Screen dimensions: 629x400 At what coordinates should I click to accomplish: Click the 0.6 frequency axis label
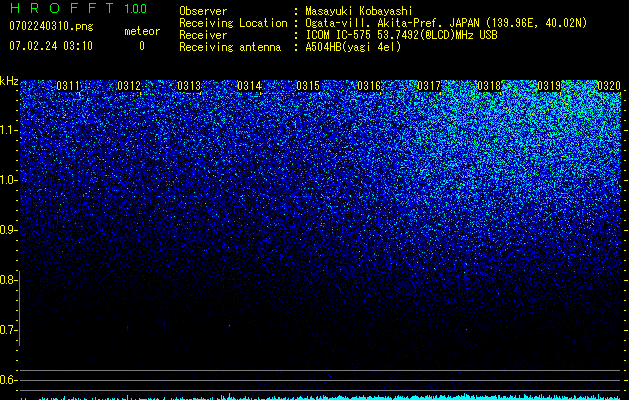pyautogui.click(x=8, y=380)
